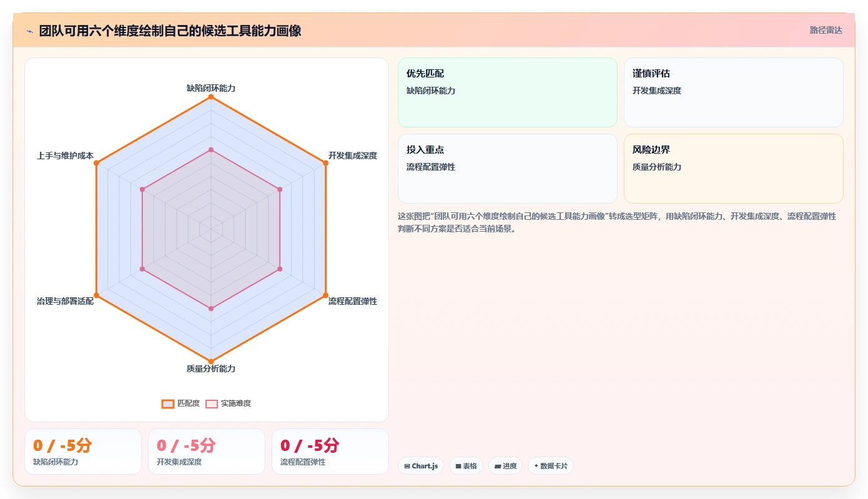Click the orange point at 开发集成深度 vertex
868x499 pixels.
click(x=325, y=163)
